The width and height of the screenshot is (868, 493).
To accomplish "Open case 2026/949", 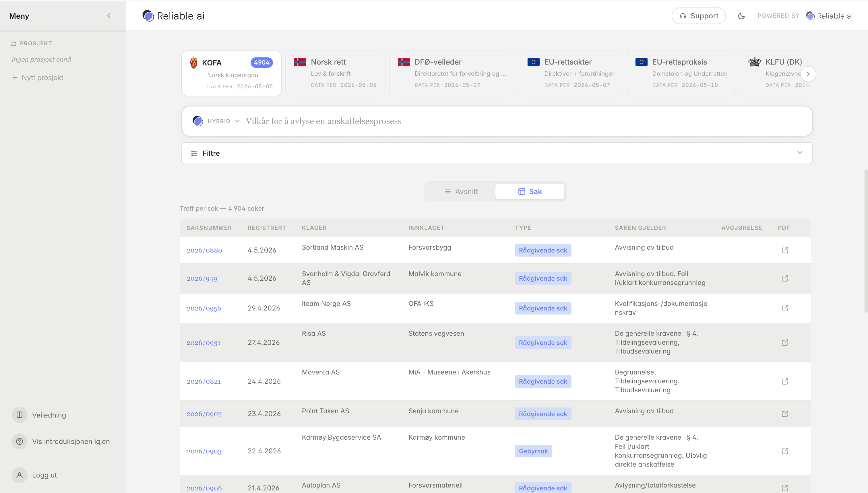I will coord(202,278).
